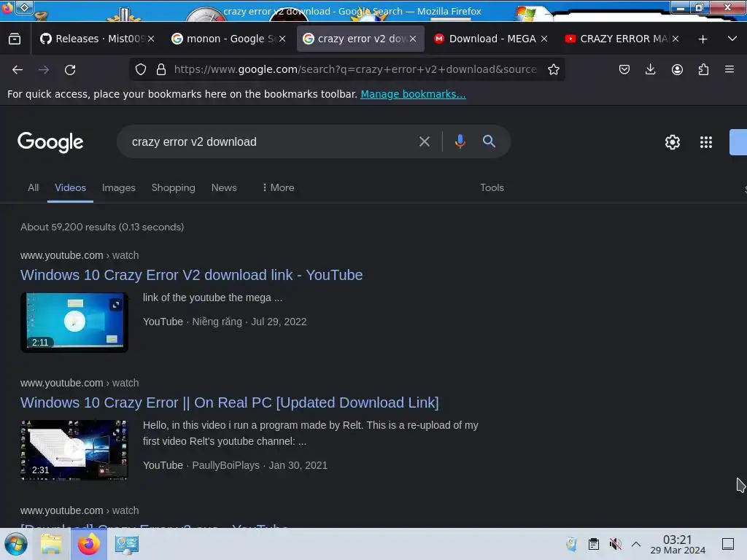Screen dimensions: 747x560
Task: Play the 2:11 video thumbnail
Action: [x=74, y=322]
